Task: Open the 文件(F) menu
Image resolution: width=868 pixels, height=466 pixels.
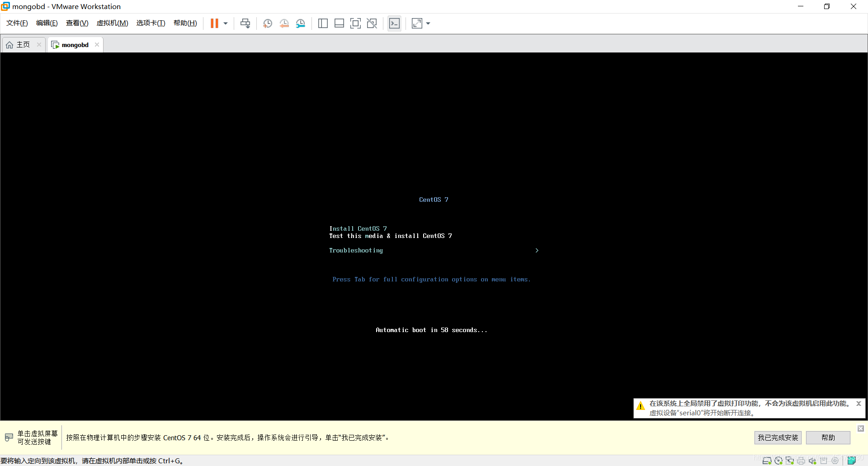Action: (17, 23)
